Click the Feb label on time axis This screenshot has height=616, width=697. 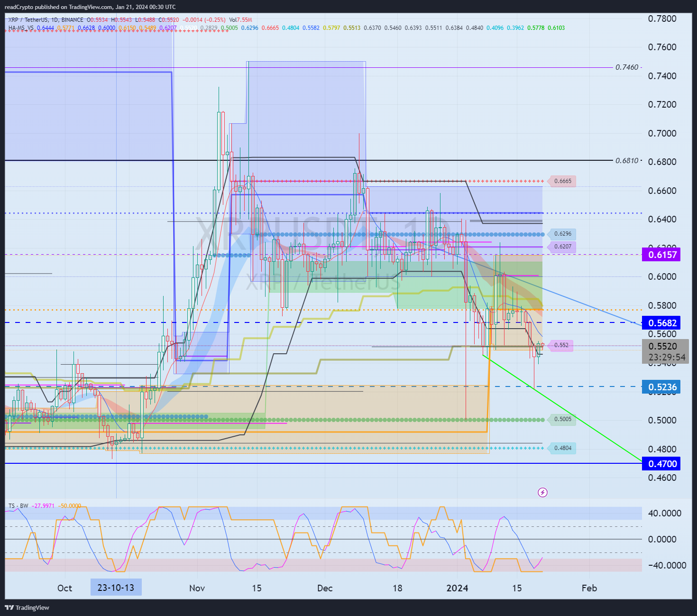pyautogui.click(x=589, y=588)
